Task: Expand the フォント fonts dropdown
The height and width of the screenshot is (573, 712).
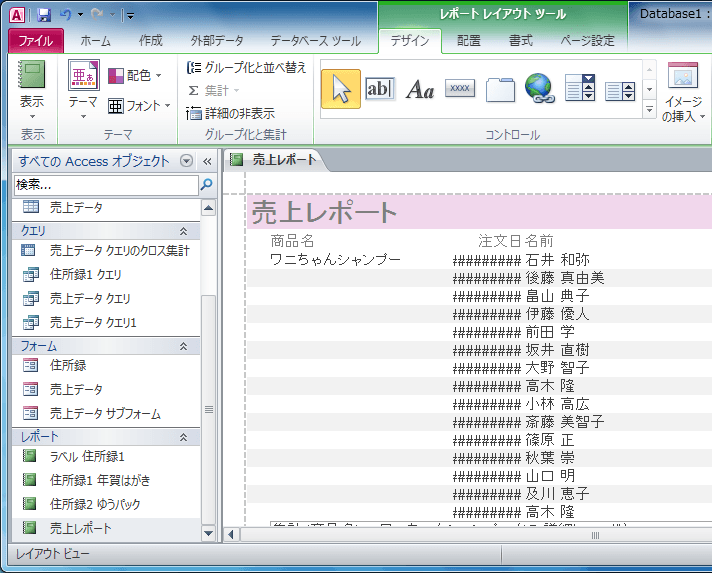Action: pyautogui.click(x=139, y=105)
